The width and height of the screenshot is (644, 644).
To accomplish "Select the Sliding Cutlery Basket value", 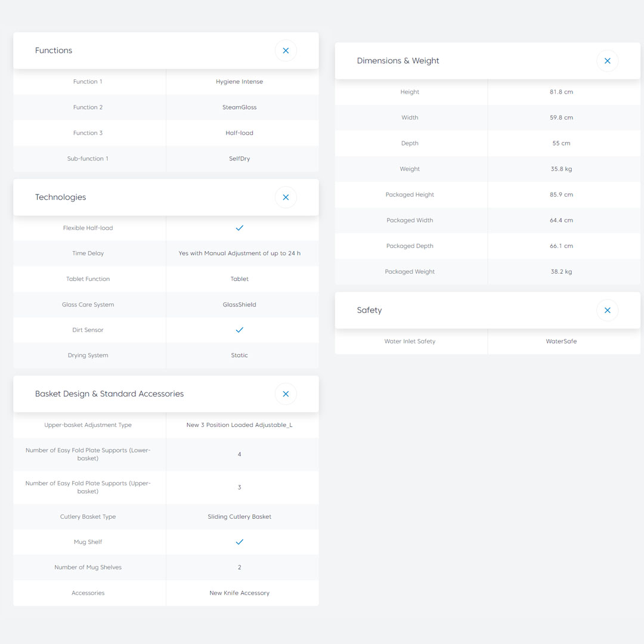I will point(239,517).
